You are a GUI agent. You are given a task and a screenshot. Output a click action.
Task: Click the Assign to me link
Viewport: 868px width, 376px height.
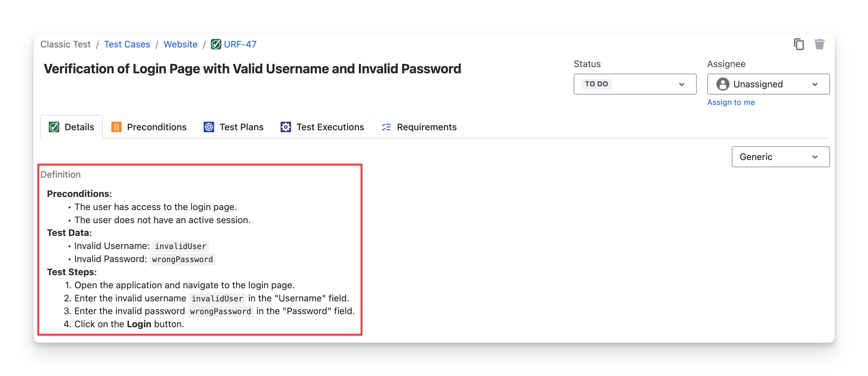point(730,102)
